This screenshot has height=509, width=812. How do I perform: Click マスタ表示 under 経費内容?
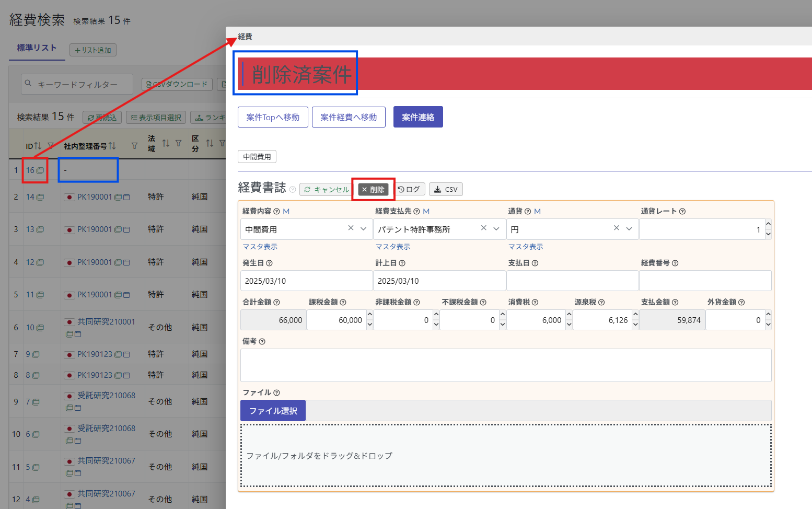tap(260, 247)
